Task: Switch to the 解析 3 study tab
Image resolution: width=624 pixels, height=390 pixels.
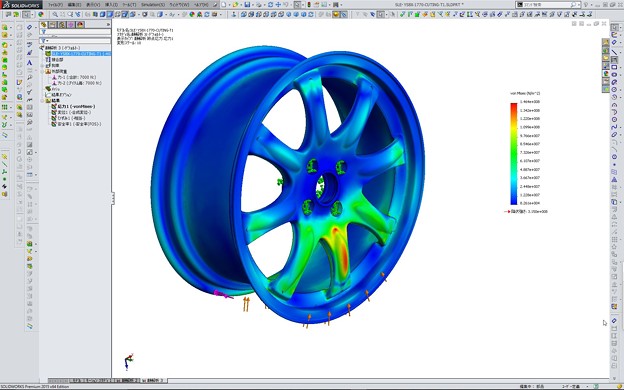Action: pos(154,380)
